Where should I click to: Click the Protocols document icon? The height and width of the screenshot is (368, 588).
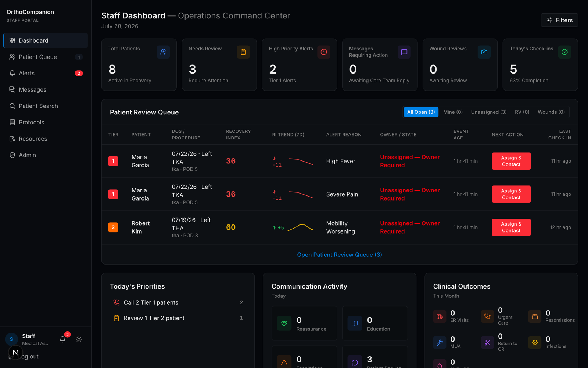[12, 122]
